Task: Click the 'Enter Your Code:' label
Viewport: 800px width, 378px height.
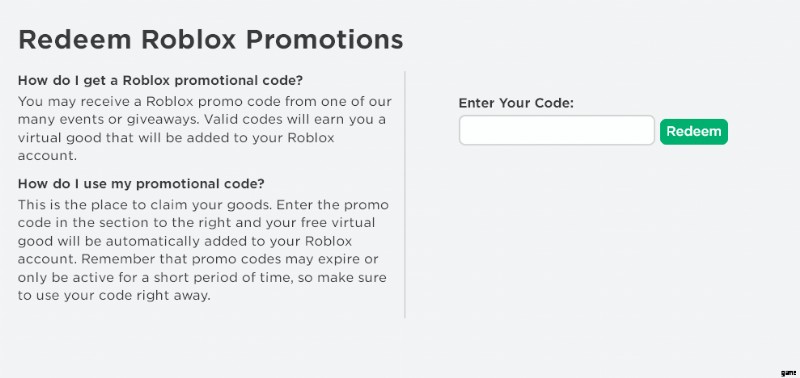Action: click(516, 103)
